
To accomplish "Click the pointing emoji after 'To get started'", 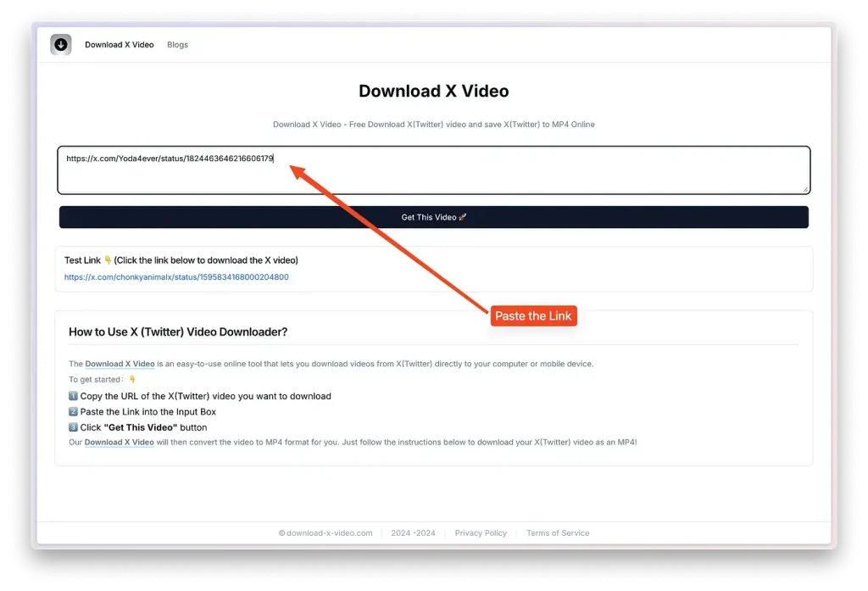I will point(132,380).
